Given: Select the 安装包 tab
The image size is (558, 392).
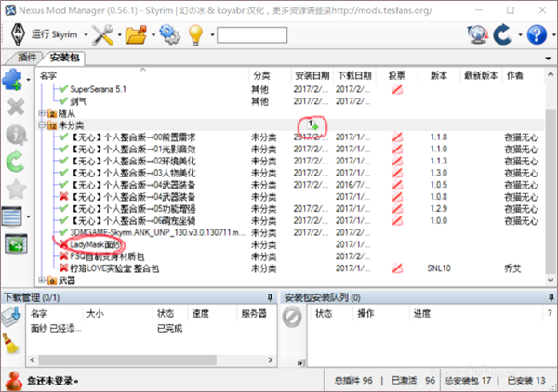Looking at the screenshot, I should pos(64,58).
